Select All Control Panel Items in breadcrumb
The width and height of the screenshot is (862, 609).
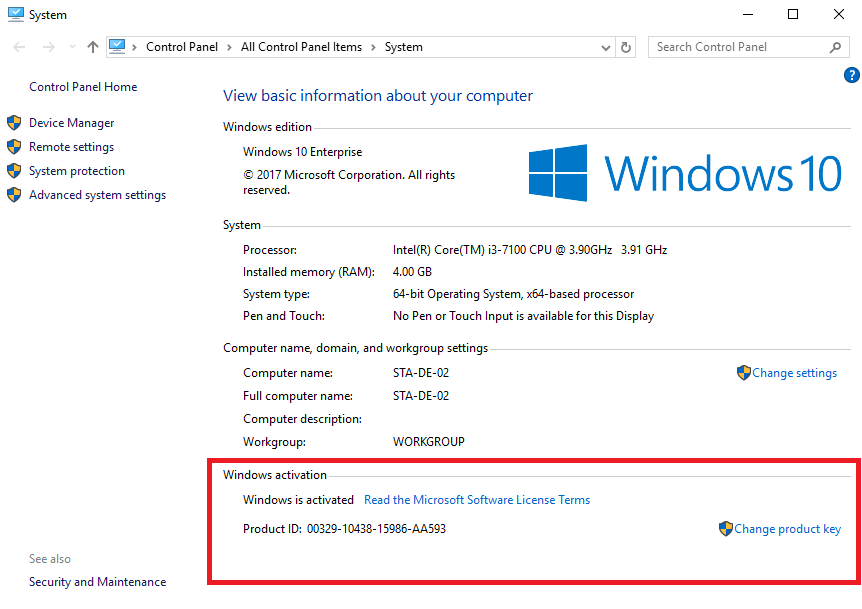(x=302, y=46)
